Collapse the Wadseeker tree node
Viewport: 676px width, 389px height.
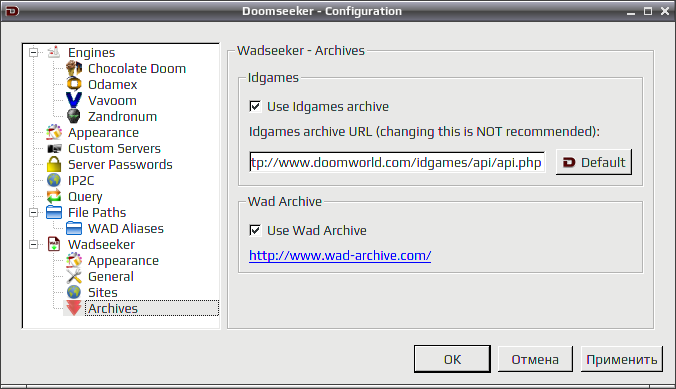pyautogui.click(x=34, y=244)
